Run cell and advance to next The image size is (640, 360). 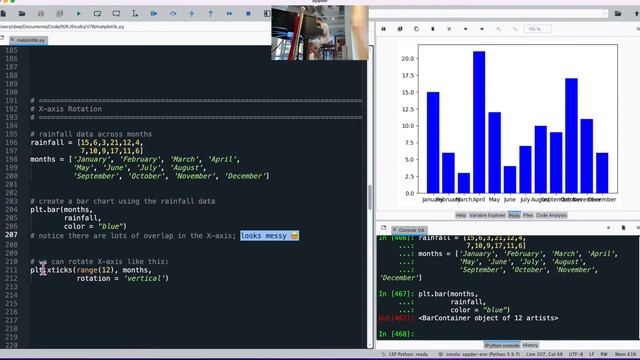click(x=116, y=14)
